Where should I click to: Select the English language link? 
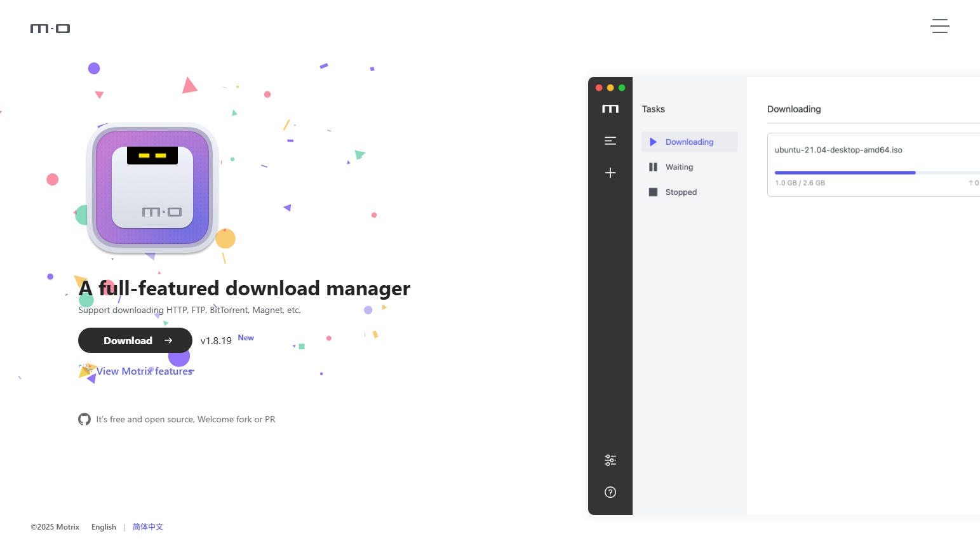click(x=104, y=527)
